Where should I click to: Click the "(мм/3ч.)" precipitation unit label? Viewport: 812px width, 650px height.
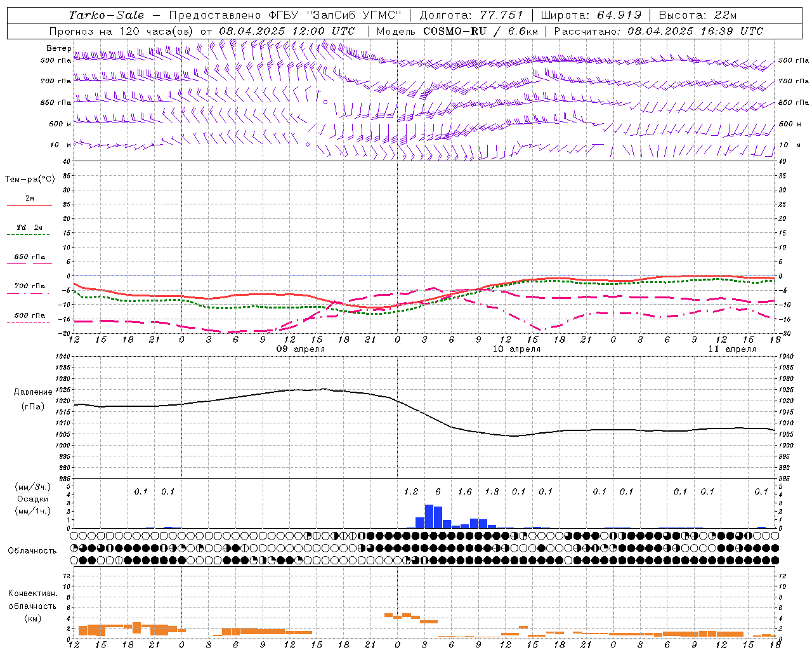click(32, 487)
